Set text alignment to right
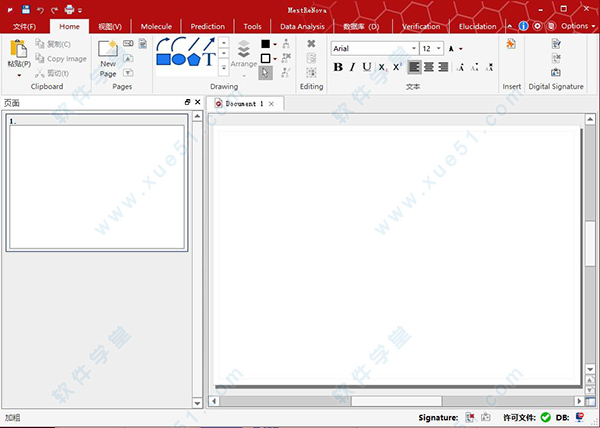 pos(443,67)
